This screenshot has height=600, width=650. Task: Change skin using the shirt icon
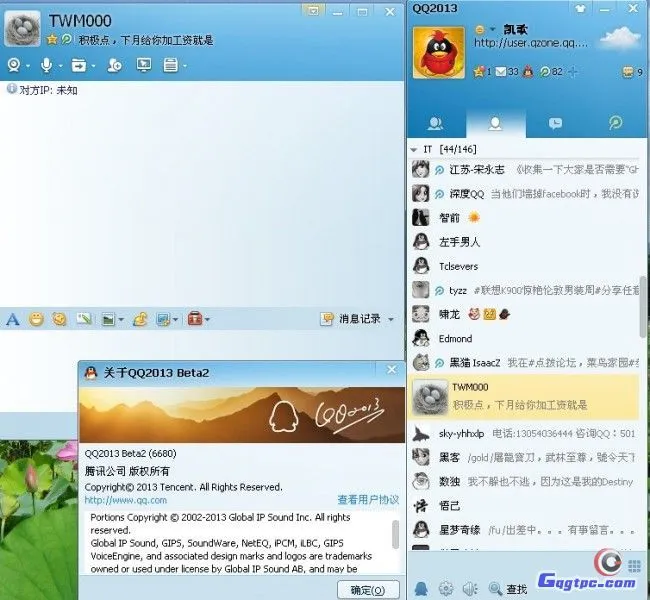coord(580,8)
